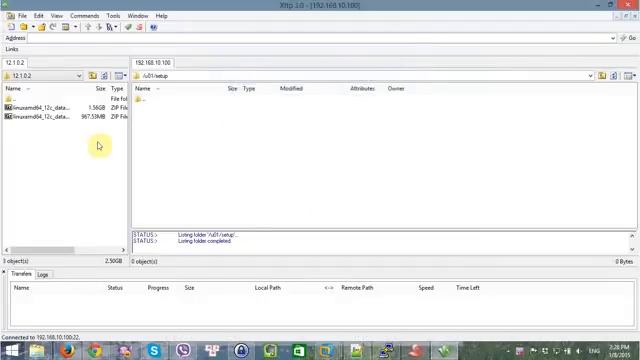Click the Open session folder toolbar icon
The width and height of the screenshot is (640, 360).
pos(24,27)
